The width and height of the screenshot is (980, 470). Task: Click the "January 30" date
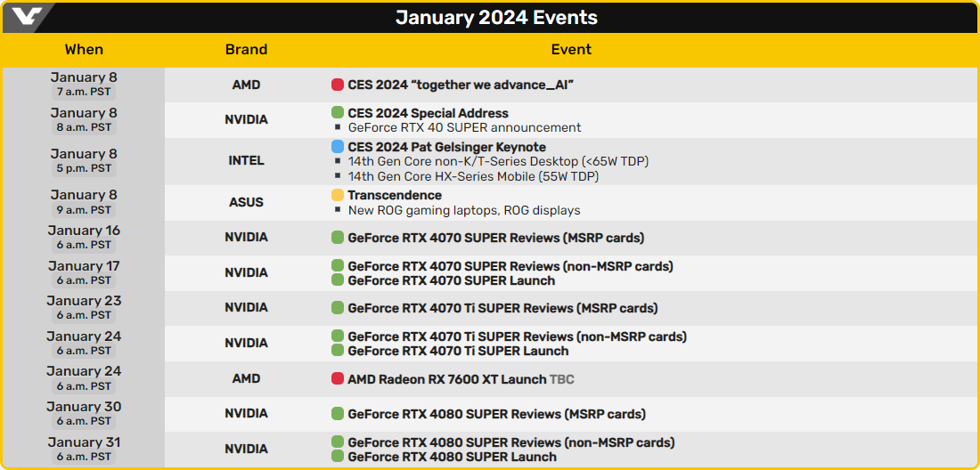coord(84,407)
